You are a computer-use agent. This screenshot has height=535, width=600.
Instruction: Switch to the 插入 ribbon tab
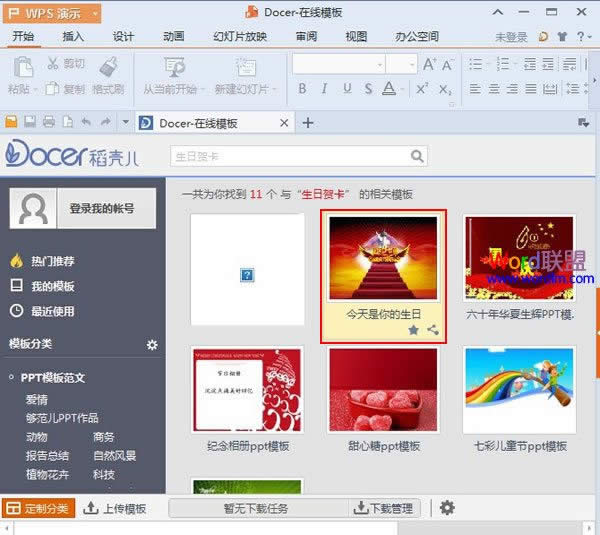click(73, 37)
